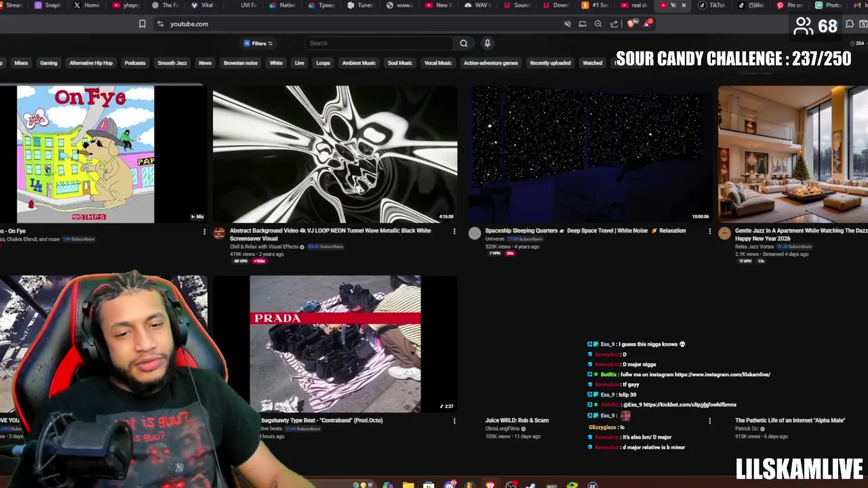868x488 pixels.
Task: Open options menu for On Fye video
Action: click(204, 231)
